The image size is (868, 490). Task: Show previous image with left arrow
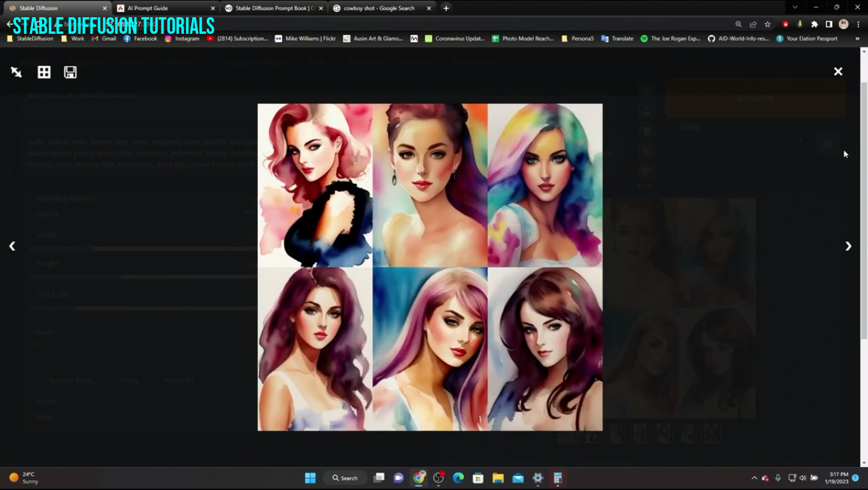click(12, 246)
